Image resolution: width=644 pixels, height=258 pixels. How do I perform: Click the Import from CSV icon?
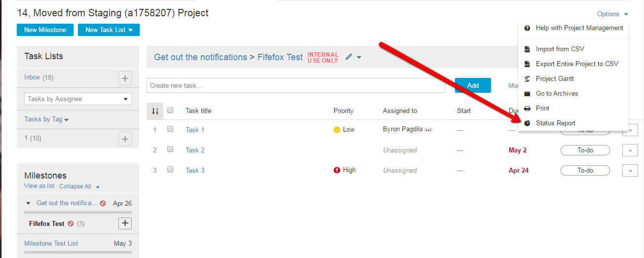527,49
